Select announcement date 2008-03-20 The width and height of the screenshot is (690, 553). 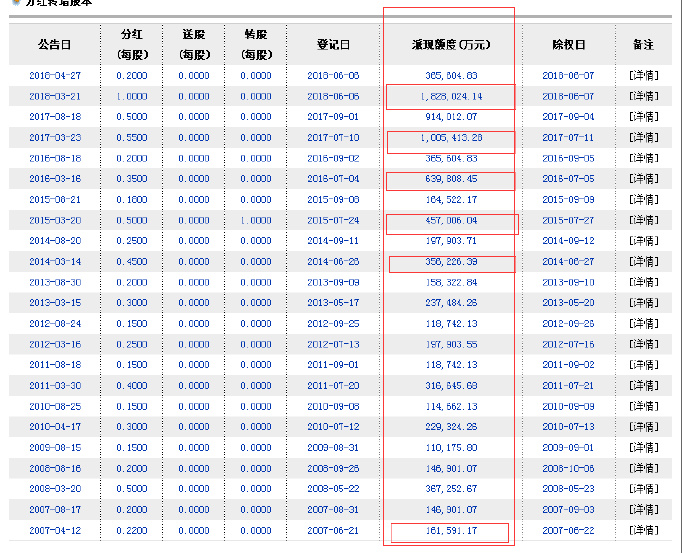point(55,489)
